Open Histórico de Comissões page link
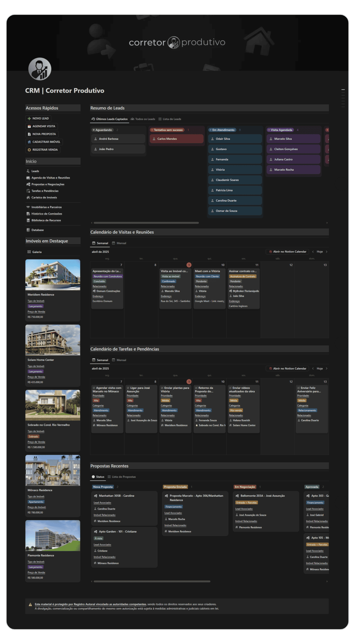Image resolution: width=355 pixels, height=644 pixels. 46,214
